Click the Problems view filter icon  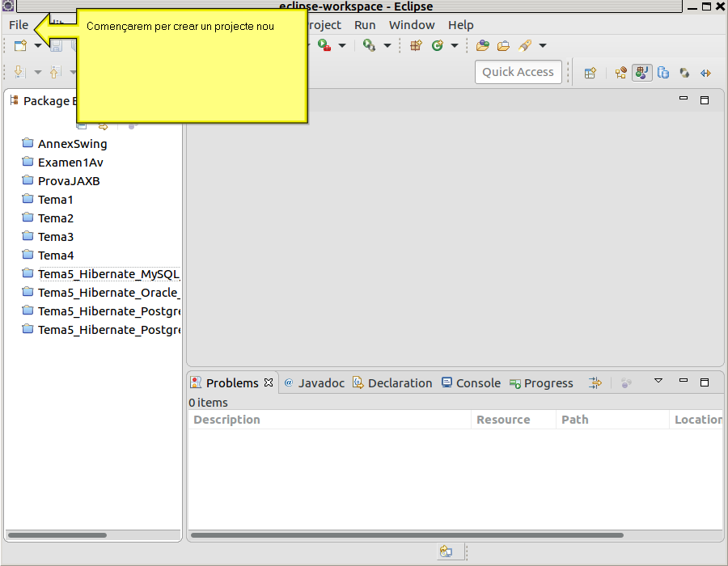click(x=595, y=382)
